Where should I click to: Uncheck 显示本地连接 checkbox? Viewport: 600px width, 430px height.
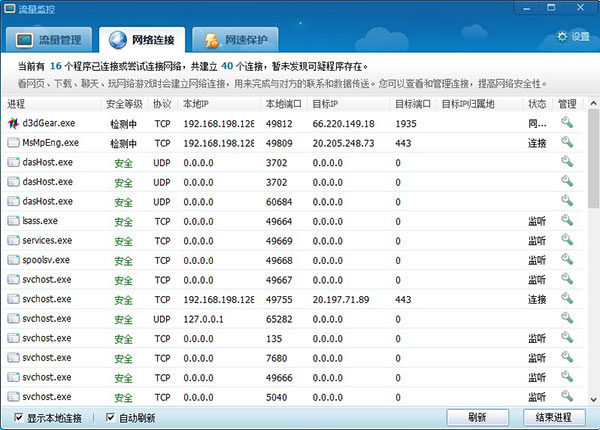click(20, 417)
